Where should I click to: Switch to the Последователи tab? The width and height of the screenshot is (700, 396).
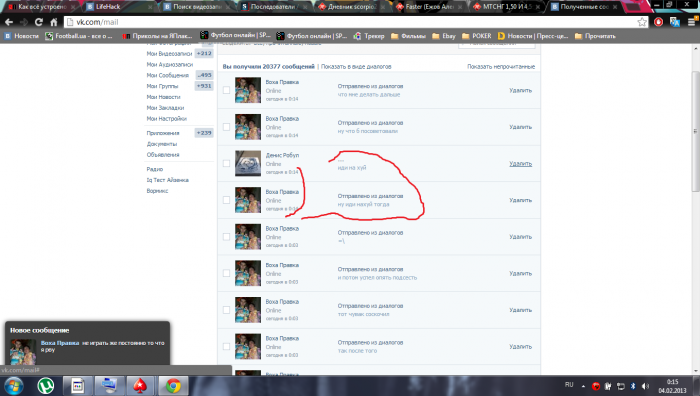point(273,7)
